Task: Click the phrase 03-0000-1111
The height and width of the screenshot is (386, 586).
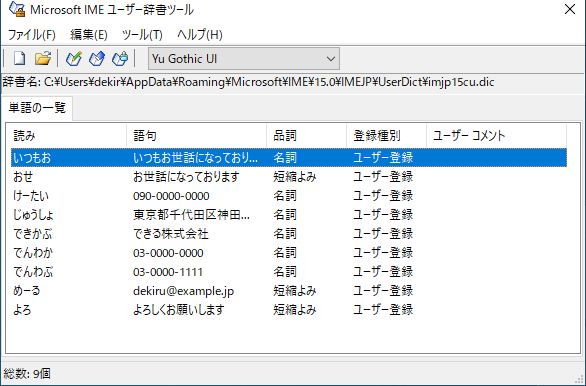Action: click(x=168, y=272)
